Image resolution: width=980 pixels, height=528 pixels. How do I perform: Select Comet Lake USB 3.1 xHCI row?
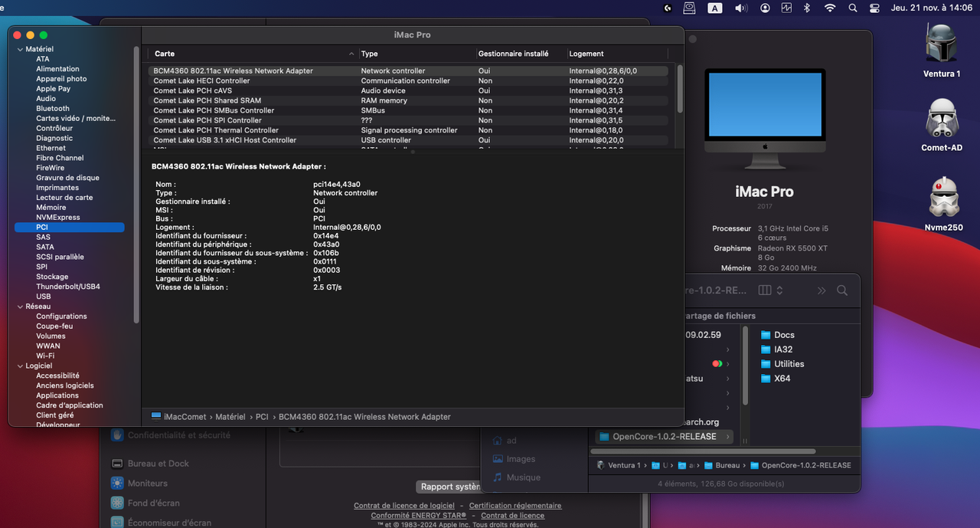pyautogui.click(x=410, y=140)
